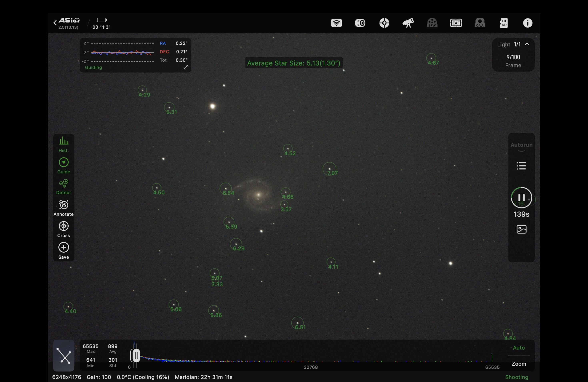This screenshot has height=382, width=588.
Task: Open the Wi-Fi settings icon
Action: [x=336, y=23]
